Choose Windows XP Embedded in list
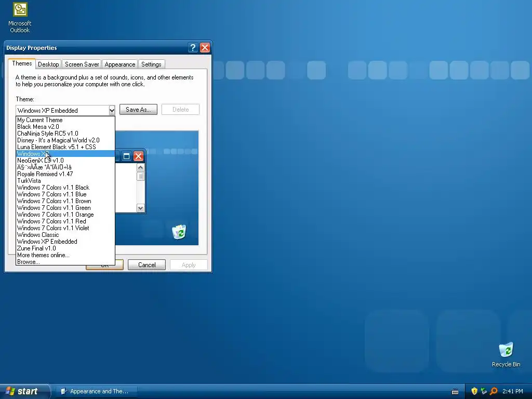 pyautogui.click(x=65, y=242)
